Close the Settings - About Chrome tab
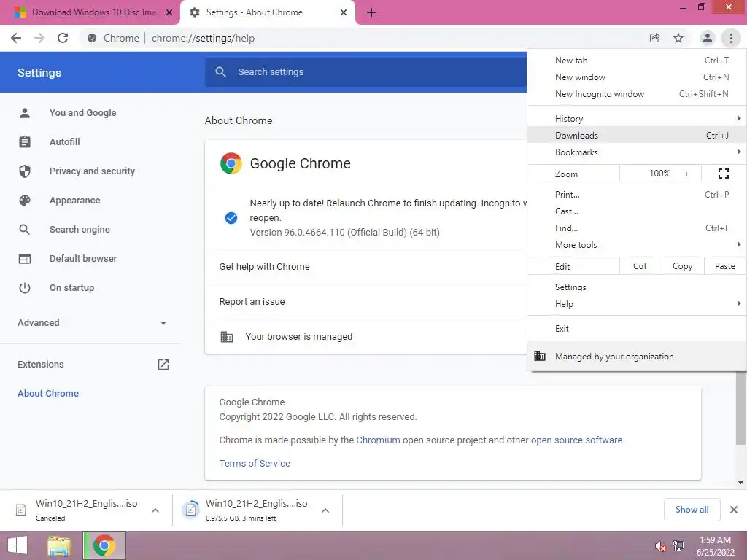The height and width of the screenshot is (560, 747). pos(344,12)
